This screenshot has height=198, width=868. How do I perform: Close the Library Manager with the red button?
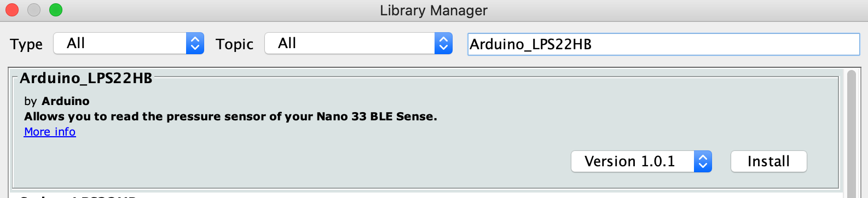12,10
